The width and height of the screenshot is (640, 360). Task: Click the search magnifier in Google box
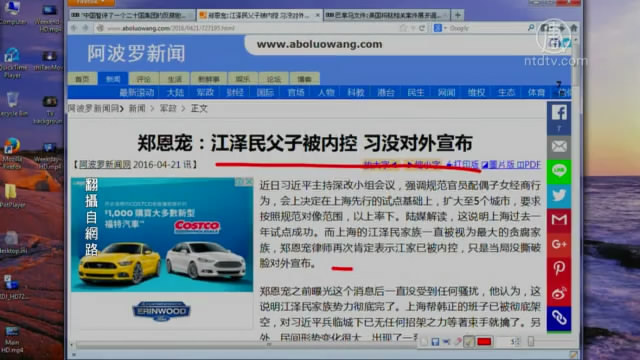click(x=531, y=28)
